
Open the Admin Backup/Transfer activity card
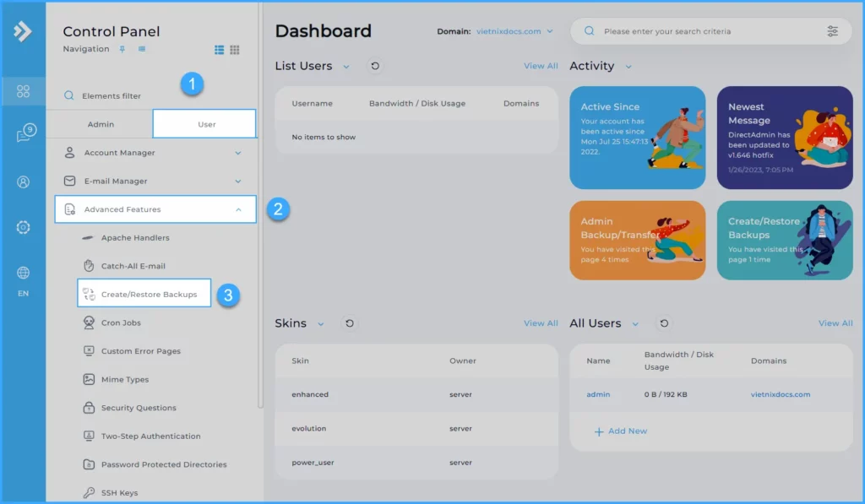637,240
